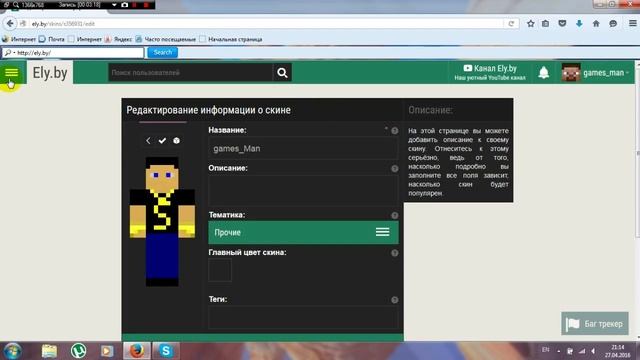Open the Ely.by hamburger side menu

(11, 73)
